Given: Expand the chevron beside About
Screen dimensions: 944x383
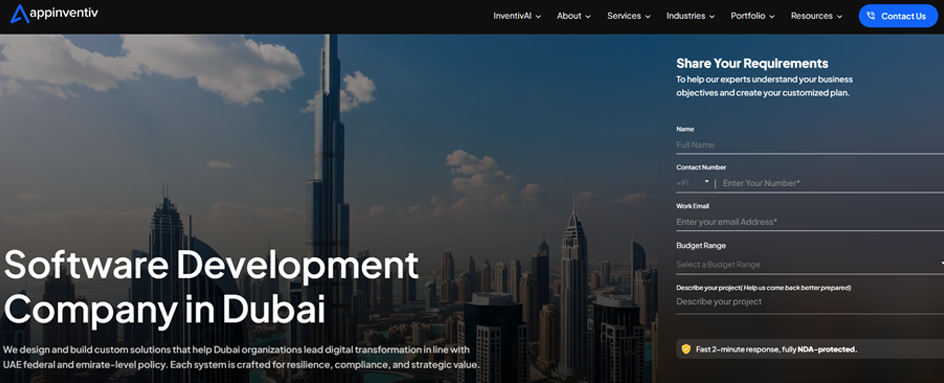Looking at the screenshot, I should [588, 17].
